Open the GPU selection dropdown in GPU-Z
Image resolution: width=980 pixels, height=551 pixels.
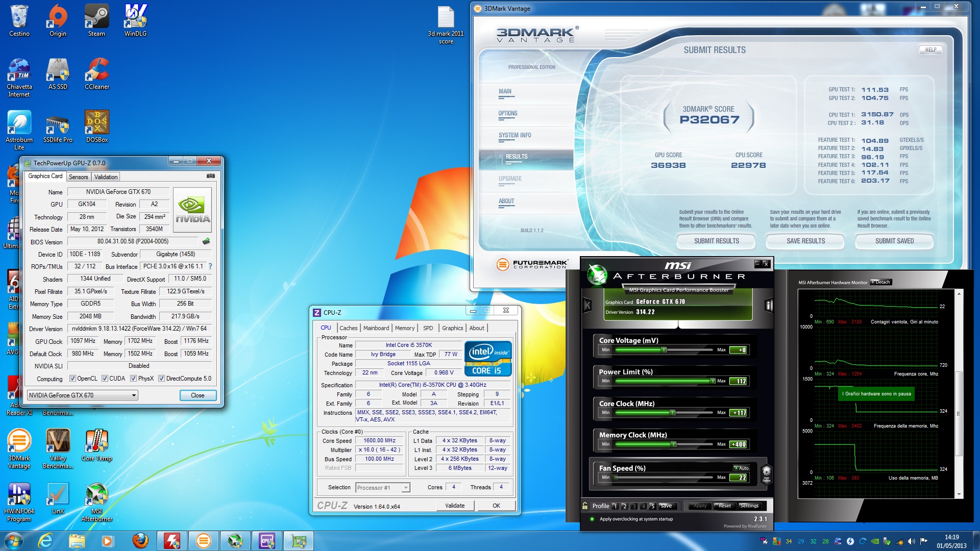tap(83, 395)
